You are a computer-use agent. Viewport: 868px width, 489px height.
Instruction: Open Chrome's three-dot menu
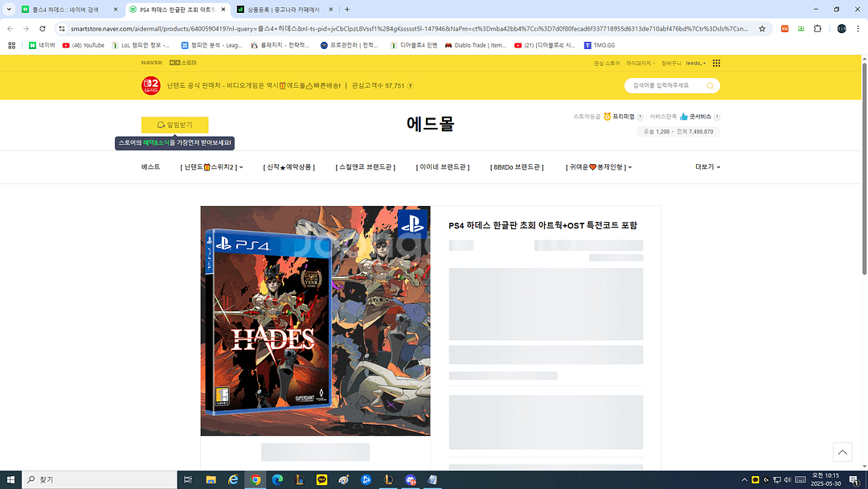tap(858, 28)
